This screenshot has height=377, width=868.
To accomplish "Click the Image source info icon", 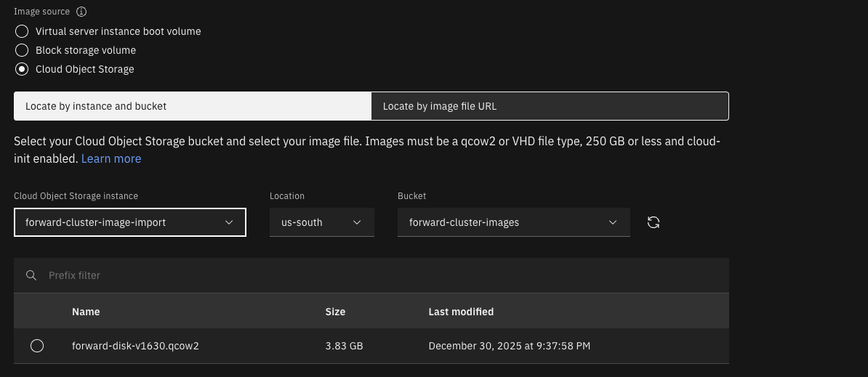I will click(x=81, y=12).
